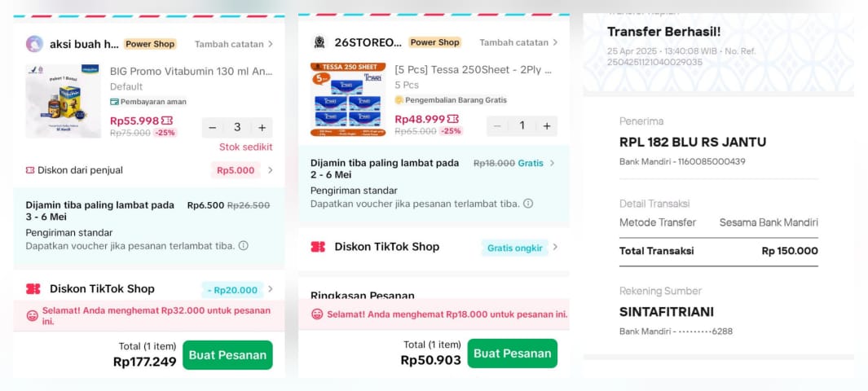
Task: Expand the Gratis ongkir discount row
Action: click(555, 248)
